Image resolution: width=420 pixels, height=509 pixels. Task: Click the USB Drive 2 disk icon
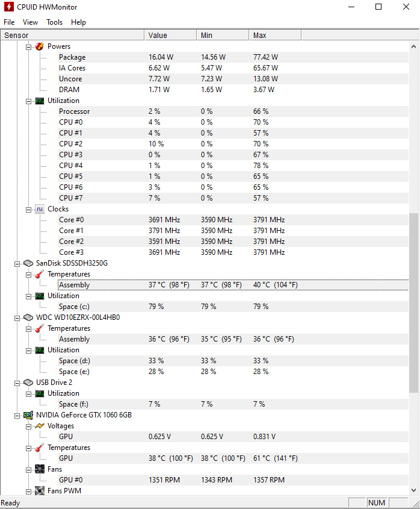click(x=28, y=383)
